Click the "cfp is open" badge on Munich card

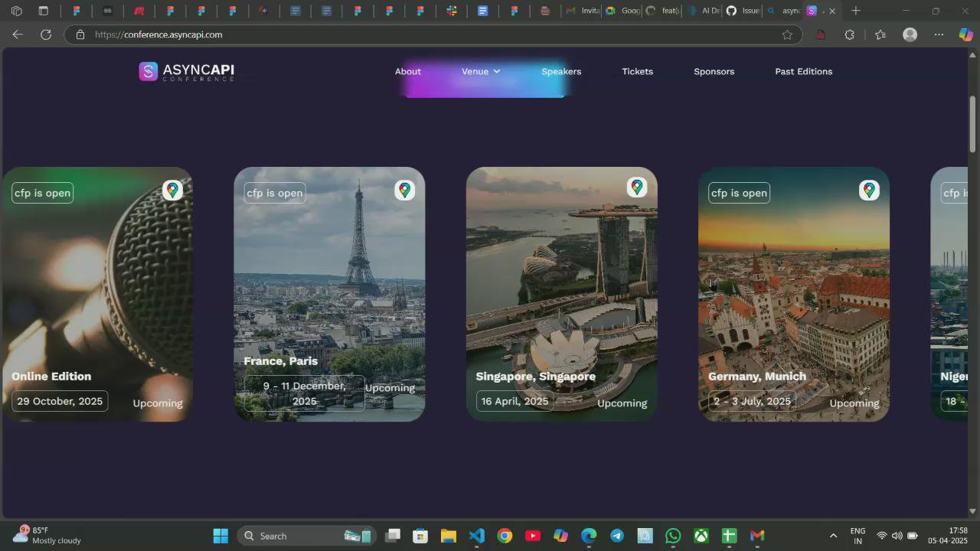pos(739,193)
